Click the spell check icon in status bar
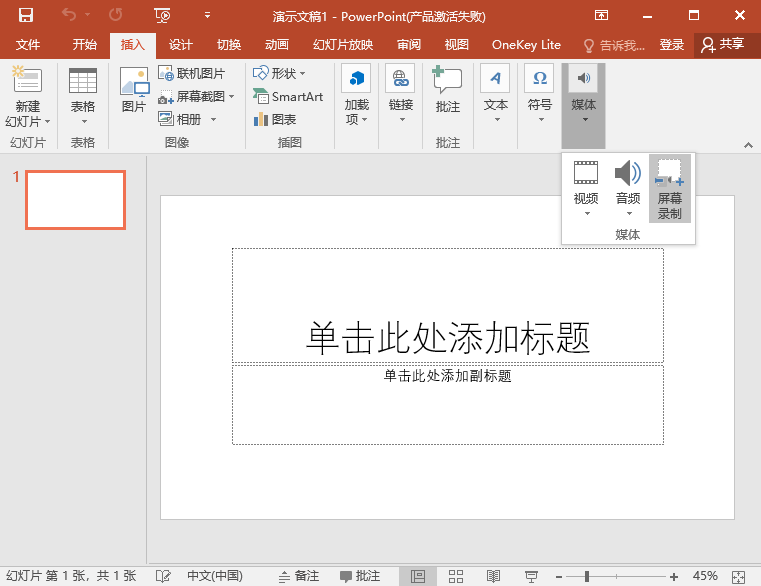This screenshot has width=761, height=586. tap(163, 576)
